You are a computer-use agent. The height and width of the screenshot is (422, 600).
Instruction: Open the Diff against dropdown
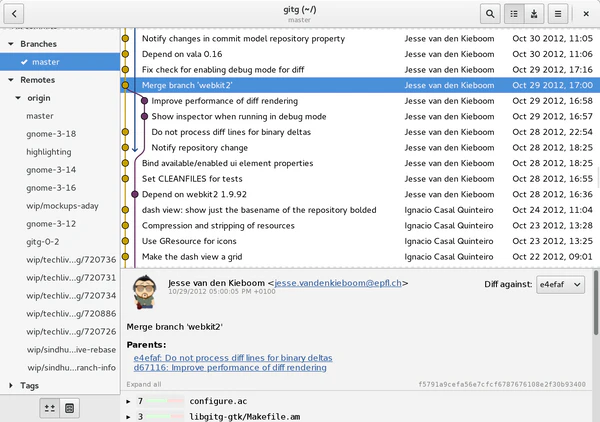click(x=560, y=285)
